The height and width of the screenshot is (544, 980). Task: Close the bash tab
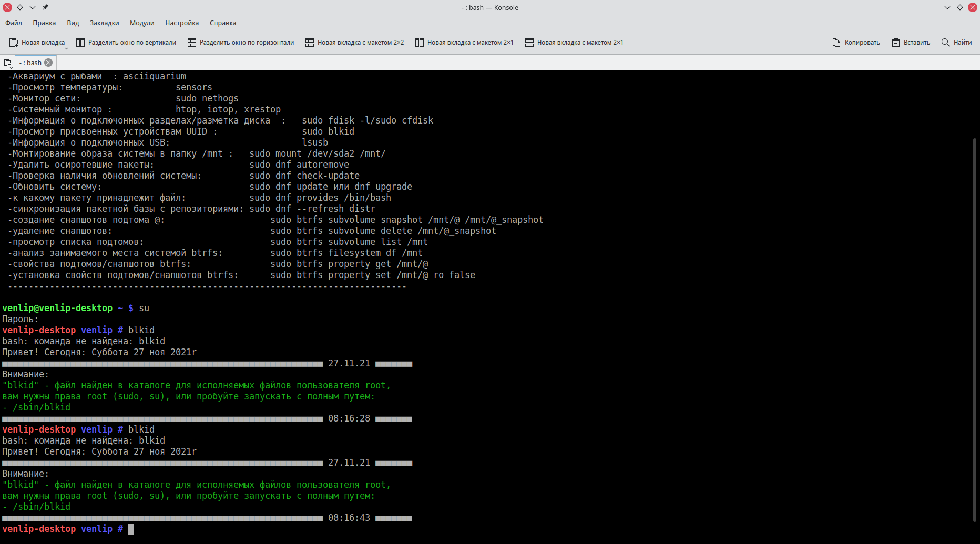48,63
